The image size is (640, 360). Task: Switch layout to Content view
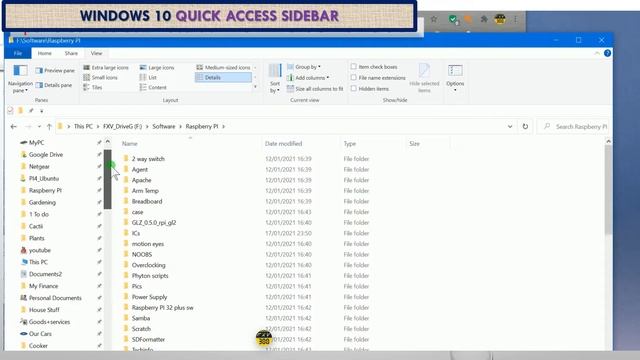click(153, 87)
